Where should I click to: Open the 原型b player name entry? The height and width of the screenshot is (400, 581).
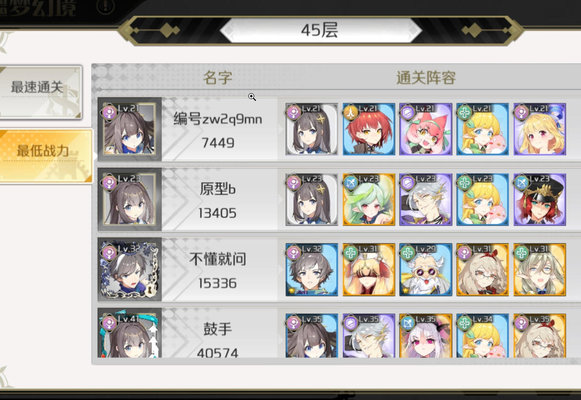tap(218, 189)
